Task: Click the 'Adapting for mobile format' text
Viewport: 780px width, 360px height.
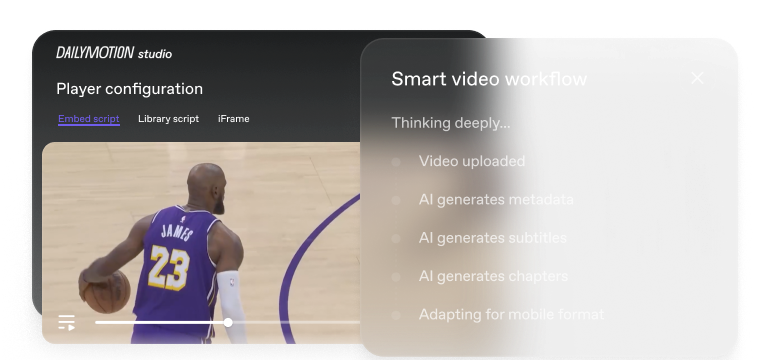Action: coord(512,314)
